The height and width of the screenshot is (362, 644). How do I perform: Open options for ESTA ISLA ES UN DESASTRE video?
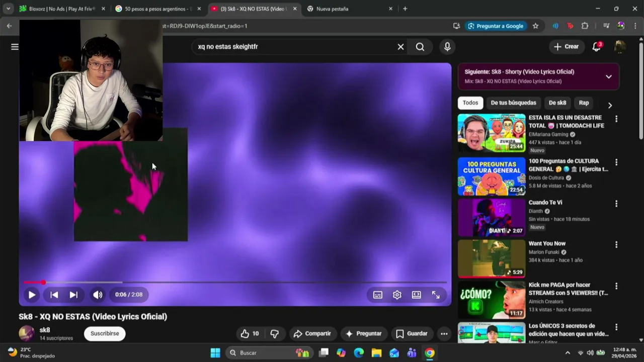[x=616, y=119]
